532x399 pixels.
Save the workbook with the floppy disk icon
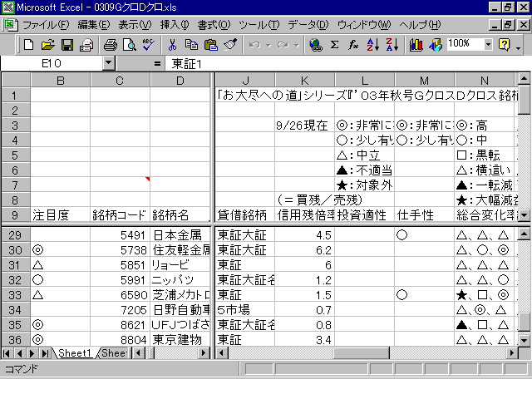pyautogui.click(x=67, y=45)
